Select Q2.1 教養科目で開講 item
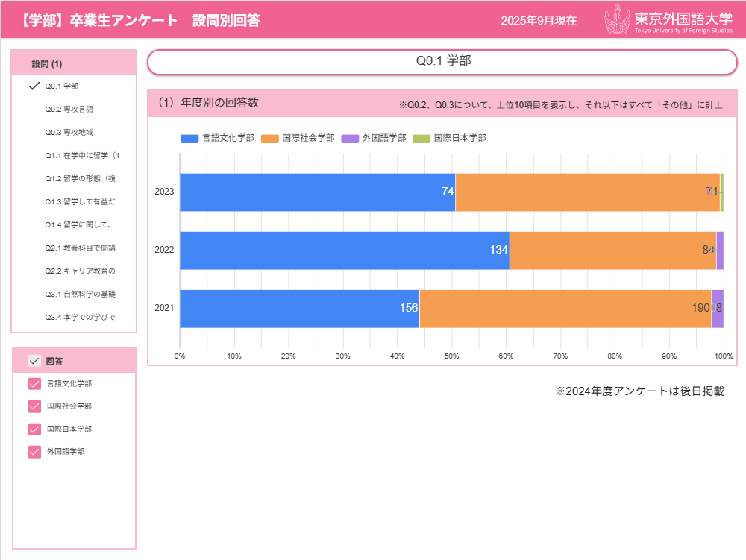The width and height of the screenshot is (746, 560). [x=80, y=248]
